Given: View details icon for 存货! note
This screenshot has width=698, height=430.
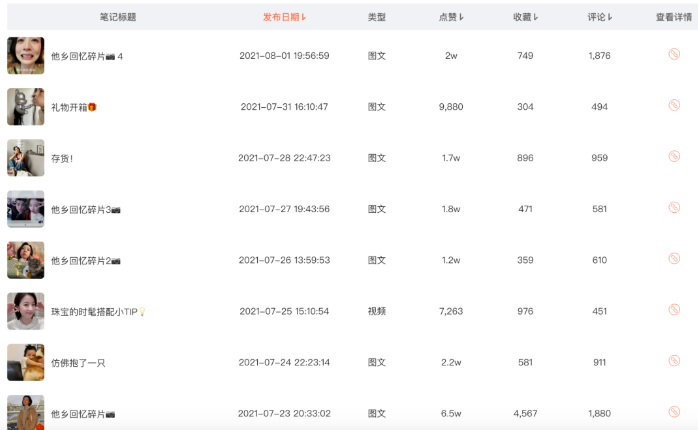Looking at the screenshot, I should (674, 156).
